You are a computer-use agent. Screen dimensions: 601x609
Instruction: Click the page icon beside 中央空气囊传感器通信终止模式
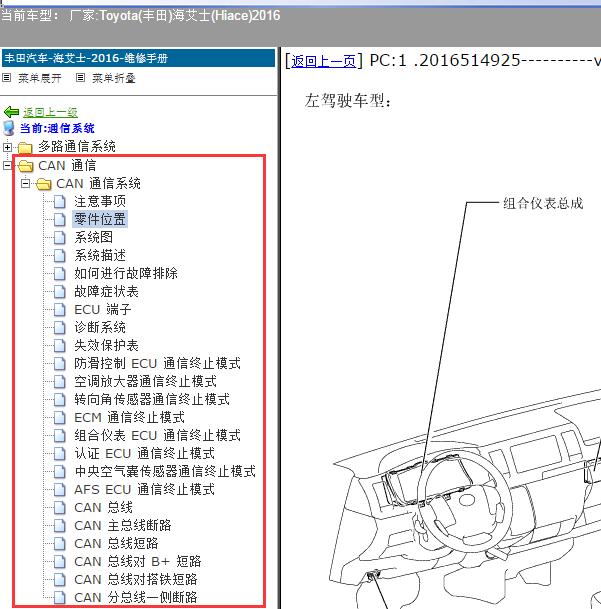[59, 472]
